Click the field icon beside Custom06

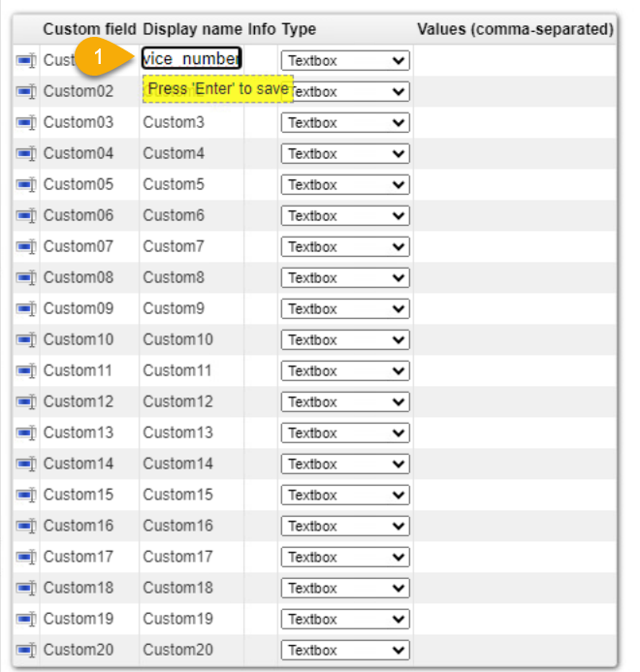[x=26, y=215]
